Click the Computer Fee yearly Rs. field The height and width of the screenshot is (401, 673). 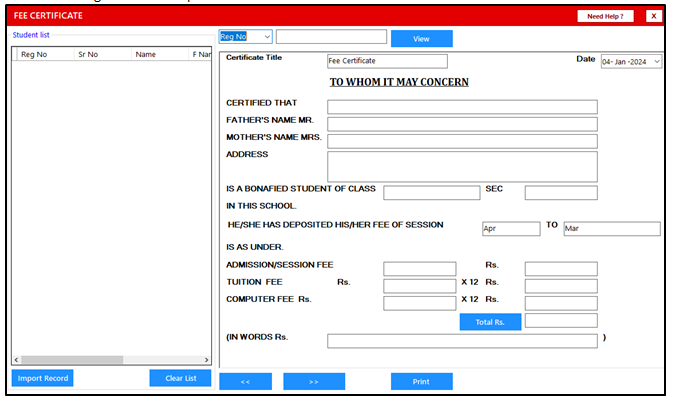tap(561, 303)
